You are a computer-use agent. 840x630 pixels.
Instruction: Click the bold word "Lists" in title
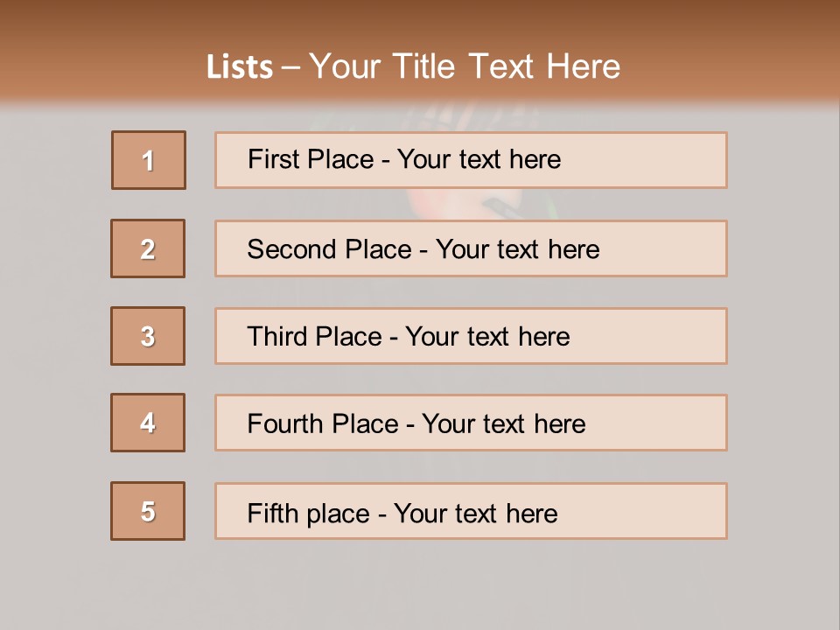click(x=240, y=67)
